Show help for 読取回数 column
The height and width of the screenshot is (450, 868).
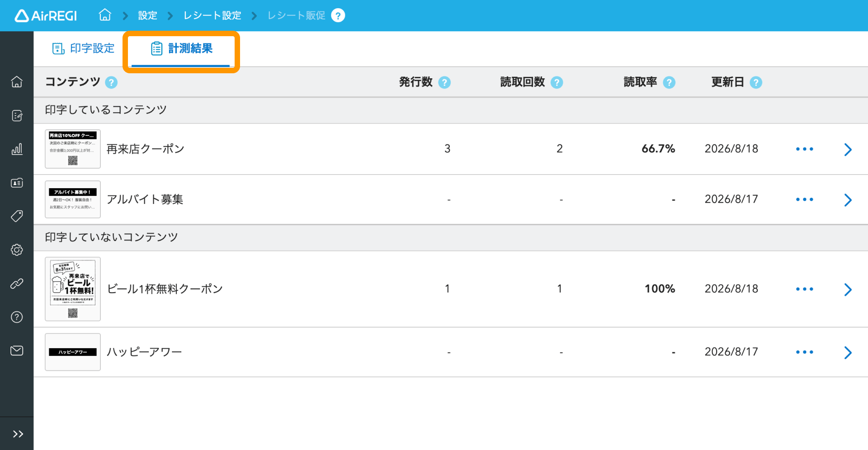pos(557,82)
